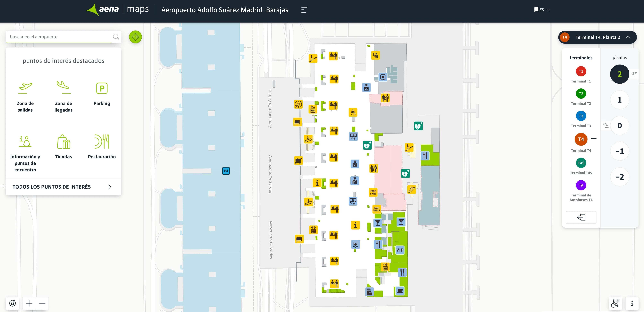Reset map with home view button
Screen dimensions: 644x312
(x=13, y=303)
